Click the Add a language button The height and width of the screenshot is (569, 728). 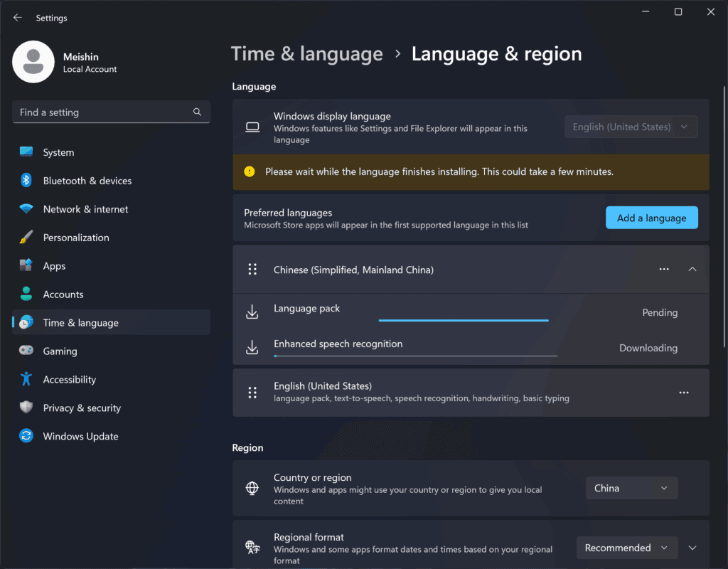pos(651,218)
